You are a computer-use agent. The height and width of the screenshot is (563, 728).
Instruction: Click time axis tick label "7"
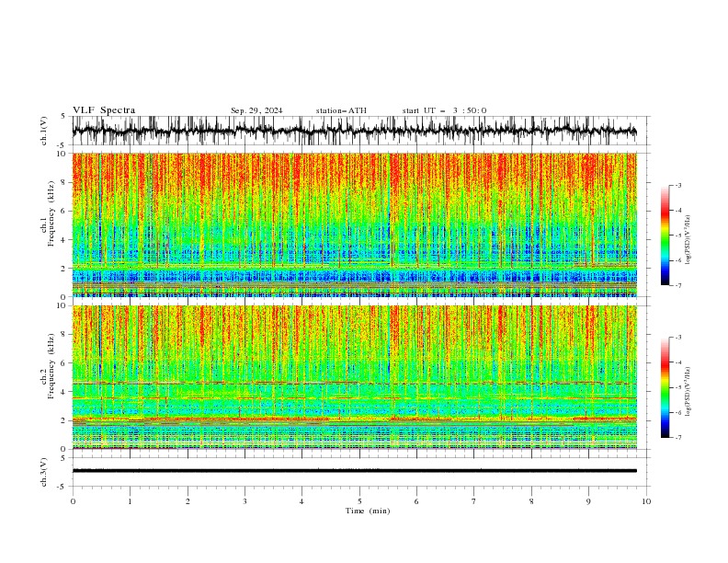474,501
